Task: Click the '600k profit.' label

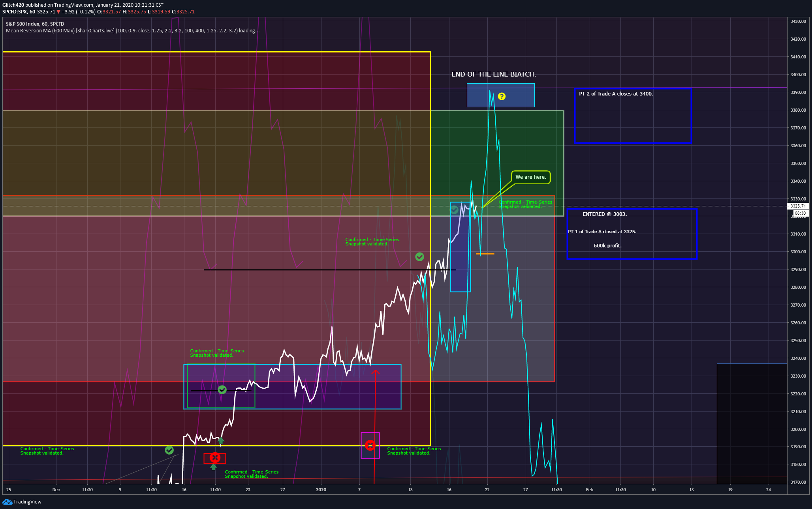Action: (x=607, y=245)
